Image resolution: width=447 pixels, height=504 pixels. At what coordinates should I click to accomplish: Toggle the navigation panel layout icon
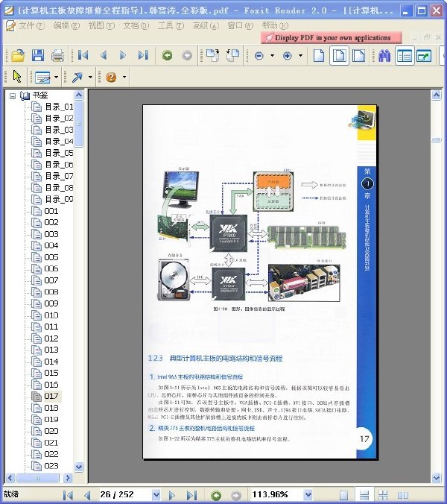(x=405, y=56)
